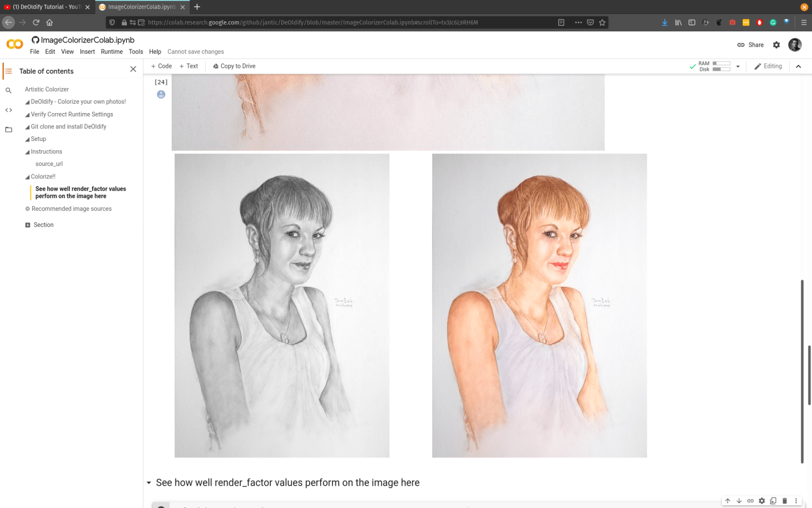Open Colab settings gear icon

point(776,45)
